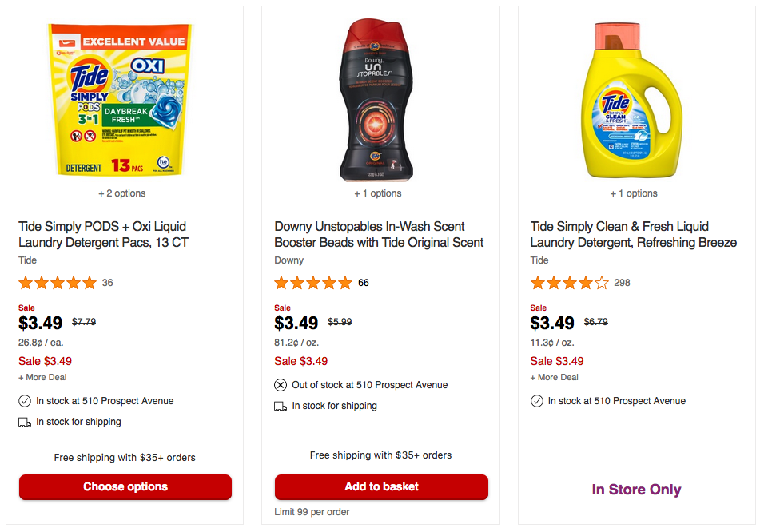Open '+ 1 options' for Tide Simply Clean & Fresh
Screen dimensions: 764x532
click(634, 193)
